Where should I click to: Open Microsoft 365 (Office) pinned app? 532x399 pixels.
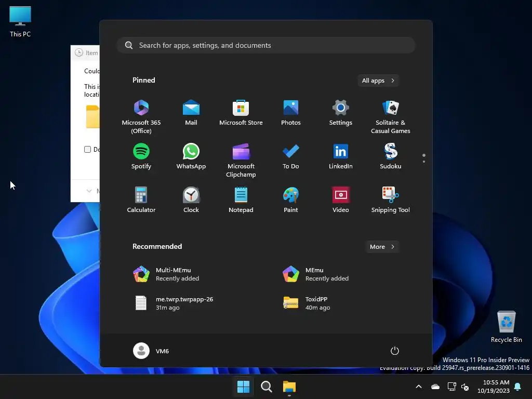click(x=141, y=116)
